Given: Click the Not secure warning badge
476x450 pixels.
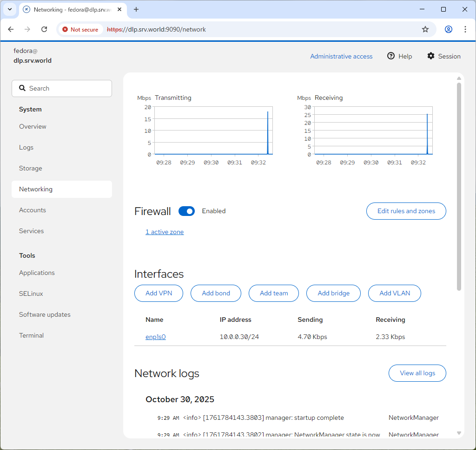Looking at the screenshot, I should coord(80,29).
